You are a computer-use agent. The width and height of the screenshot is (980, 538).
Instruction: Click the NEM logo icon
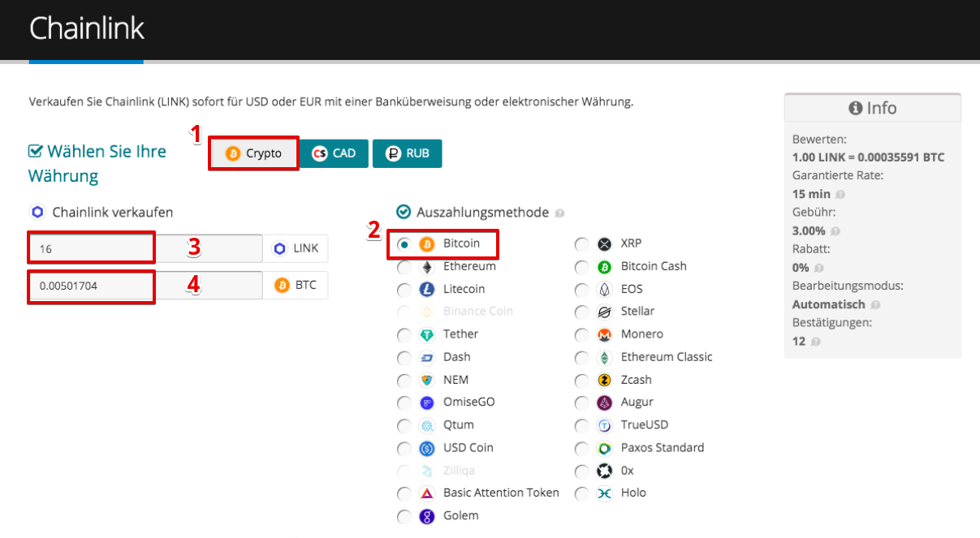click(427, 380)
